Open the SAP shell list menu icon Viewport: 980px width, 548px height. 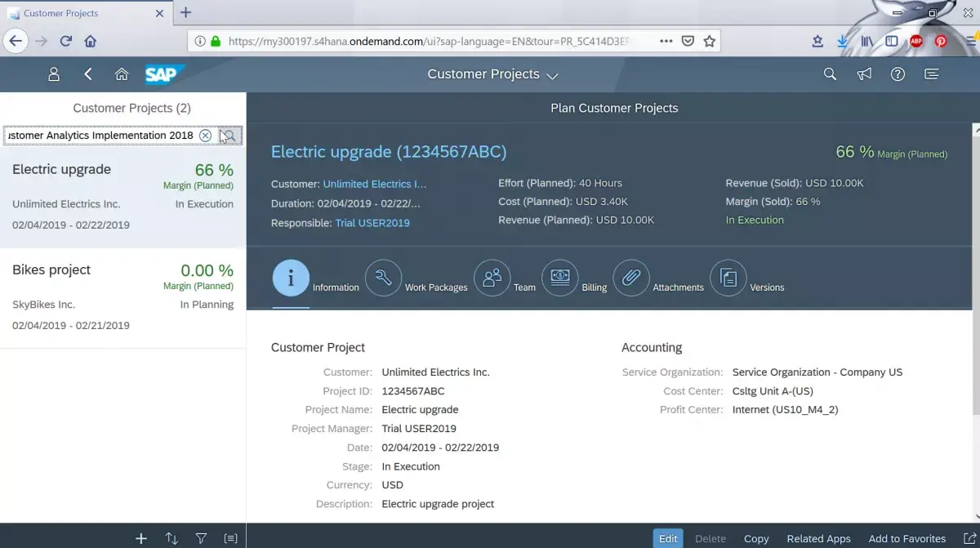coord(931,74)
